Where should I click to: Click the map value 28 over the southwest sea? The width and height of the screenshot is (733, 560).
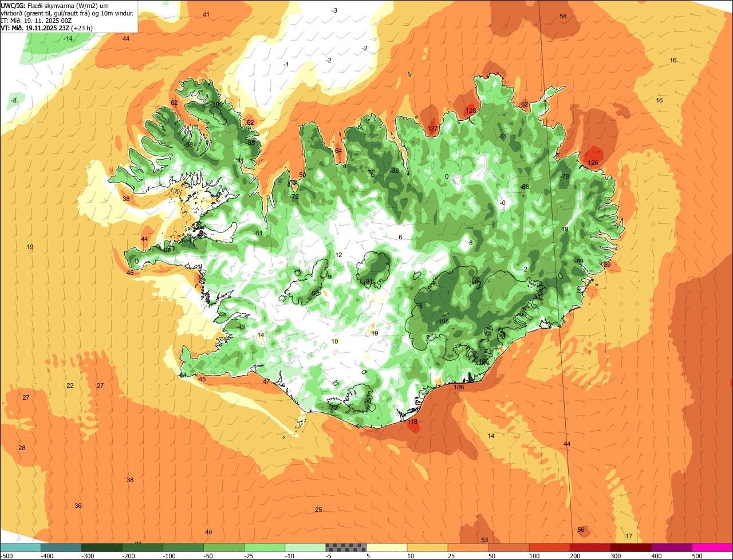pyautogui.click(x=22, y=448)
